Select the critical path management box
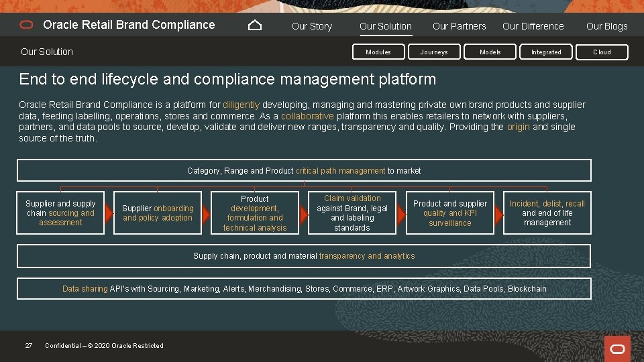The width and height of the screenshot is (644, 362). tap(304, 170)
